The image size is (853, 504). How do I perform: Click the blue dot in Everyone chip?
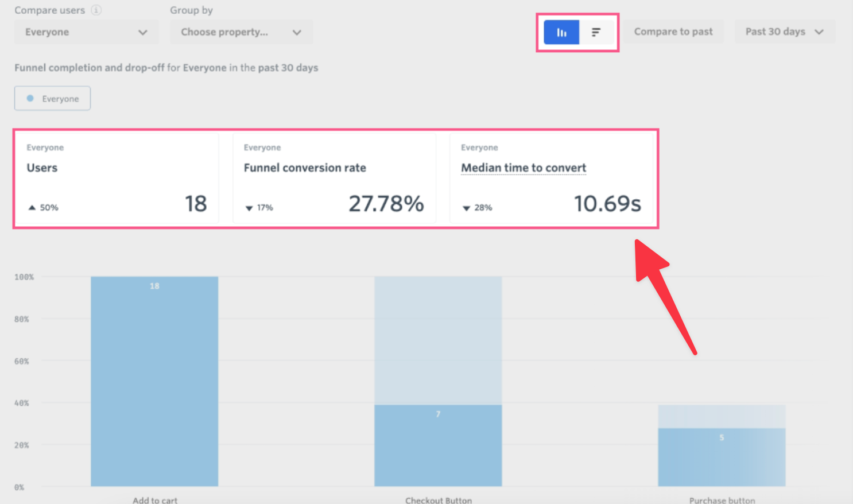pyautogui.click(x=30, y=98)
